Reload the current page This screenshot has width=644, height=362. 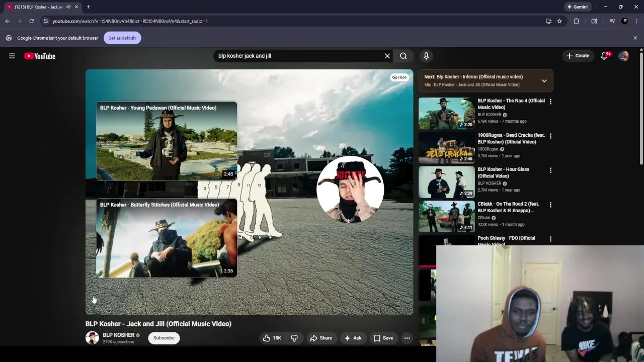pos(31,21)
